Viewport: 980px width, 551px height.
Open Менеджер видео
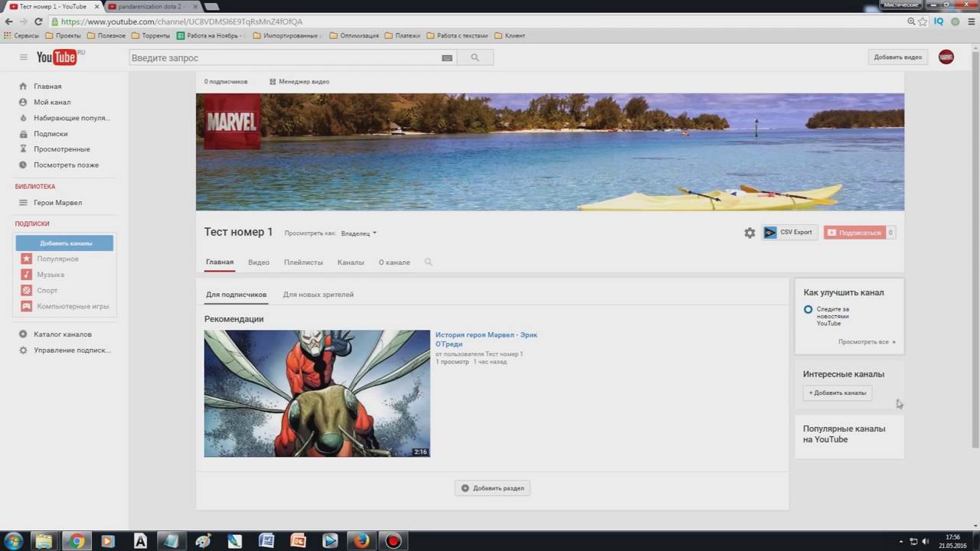[x=299, y=82]
